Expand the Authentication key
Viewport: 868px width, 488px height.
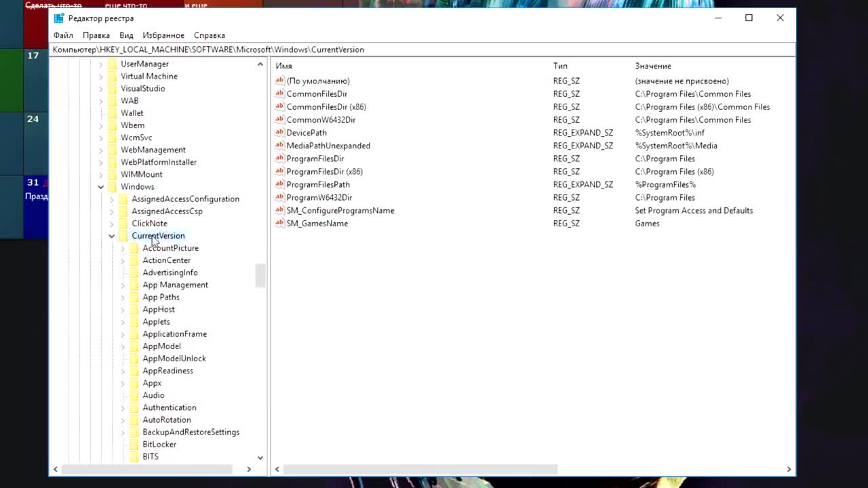pyautogui.click(x=123, y=408)
